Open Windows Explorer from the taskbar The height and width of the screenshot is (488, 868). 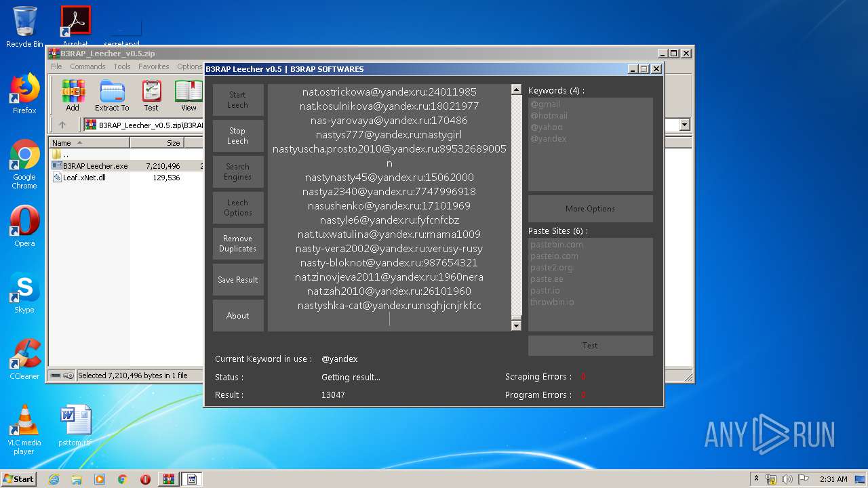pyautogui.click(x=77, y=479)
